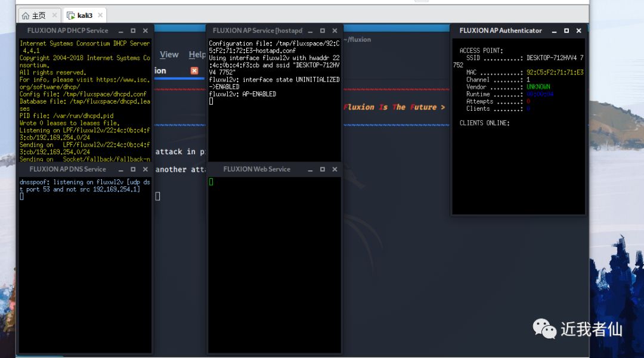Click the MAC value 92:C5:F2:71:71:E3
Viewport: 644px width, 358px height.
(555, 73)
